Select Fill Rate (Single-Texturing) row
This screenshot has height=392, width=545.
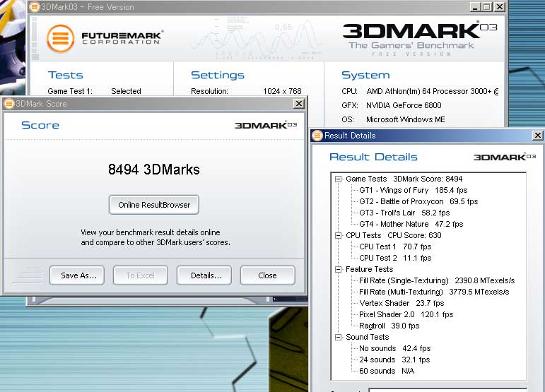(437, 280)
